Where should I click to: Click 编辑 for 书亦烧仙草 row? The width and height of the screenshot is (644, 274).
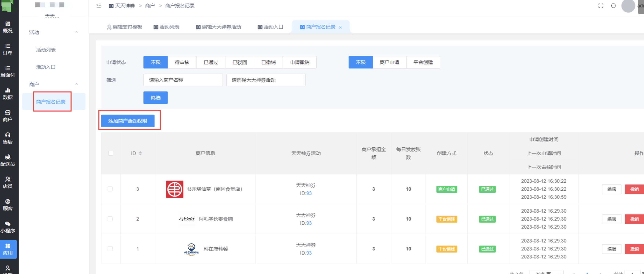click(x=611, y=189)
